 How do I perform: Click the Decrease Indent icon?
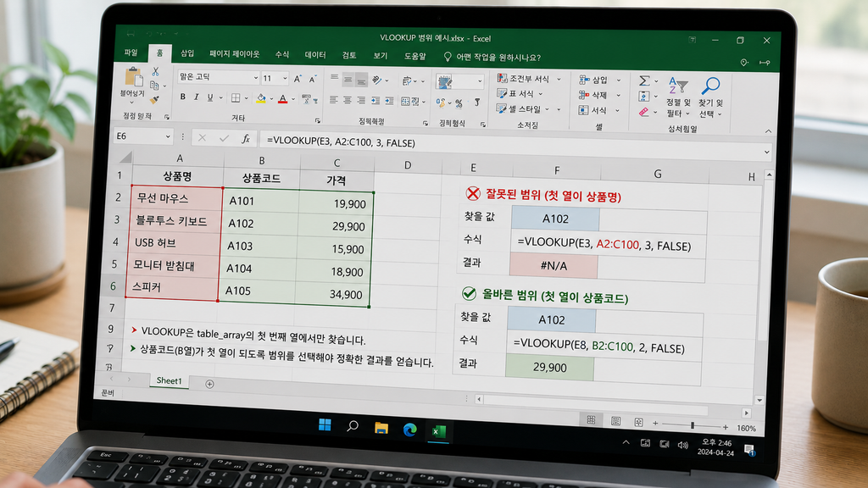click(x=376, y=101)
